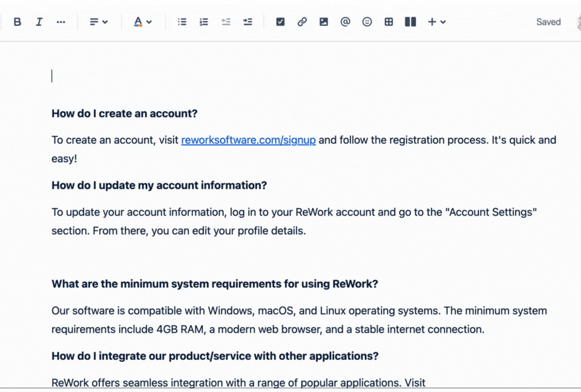The width and height of the screenshot is (581, 392).
Task: Insert a table
Action: tap(389, 21)
